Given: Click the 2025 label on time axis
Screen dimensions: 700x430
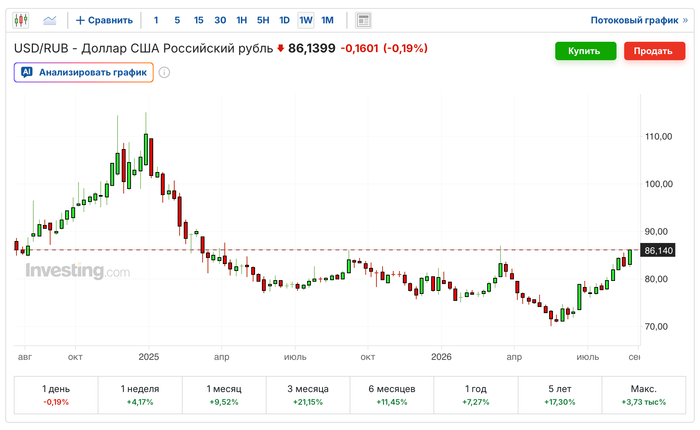Looking at the screenshot, I should (149, 357).
